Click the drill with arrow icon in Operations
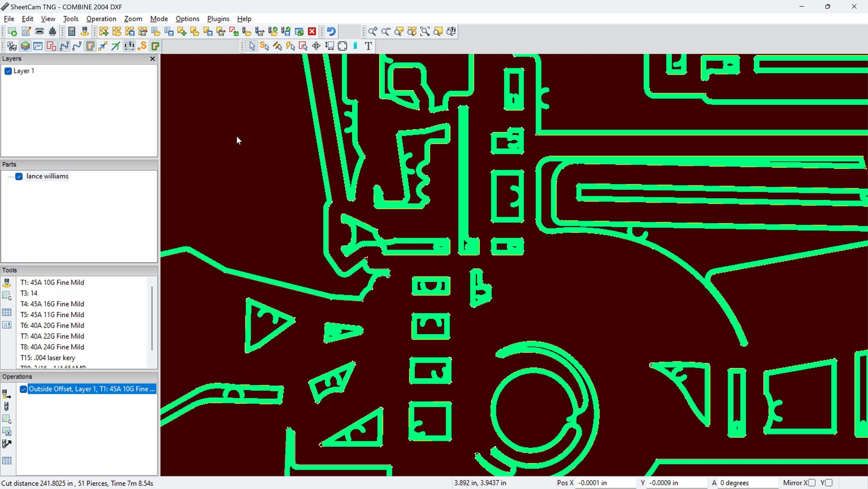 (7, 444)
